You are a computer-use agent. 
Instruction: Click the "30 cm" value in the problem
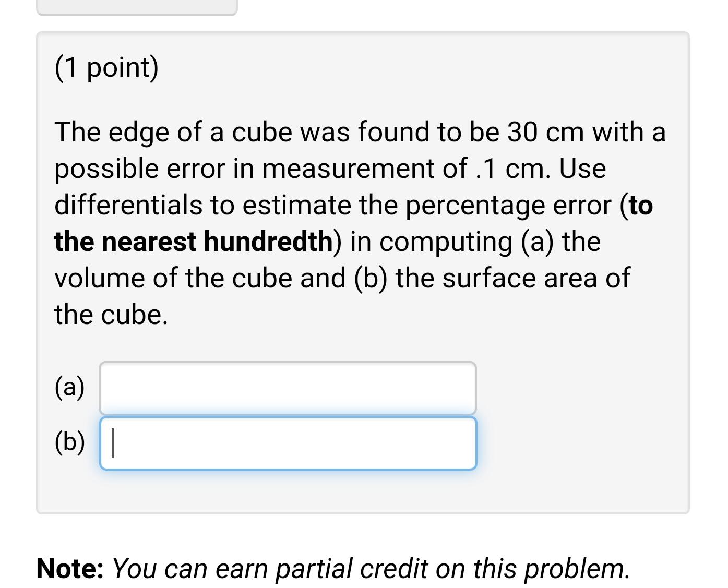click(545, 131)
